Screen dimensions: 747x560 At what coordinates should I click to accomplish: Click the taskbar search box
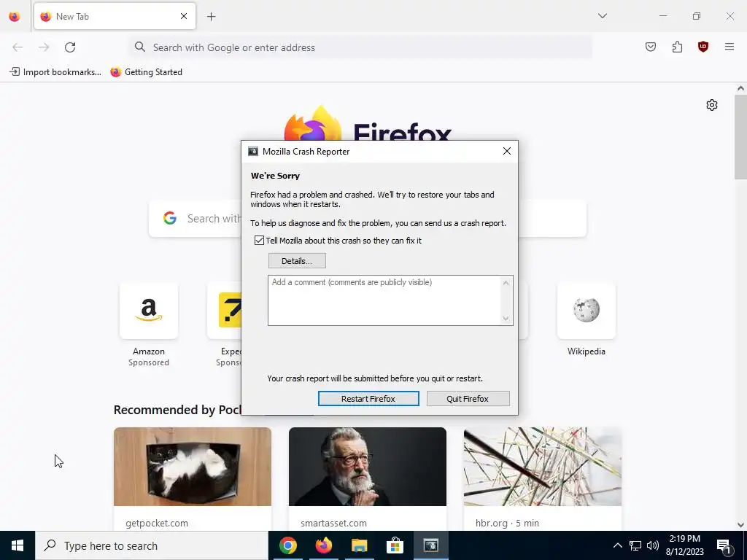(x=152, y=545)
